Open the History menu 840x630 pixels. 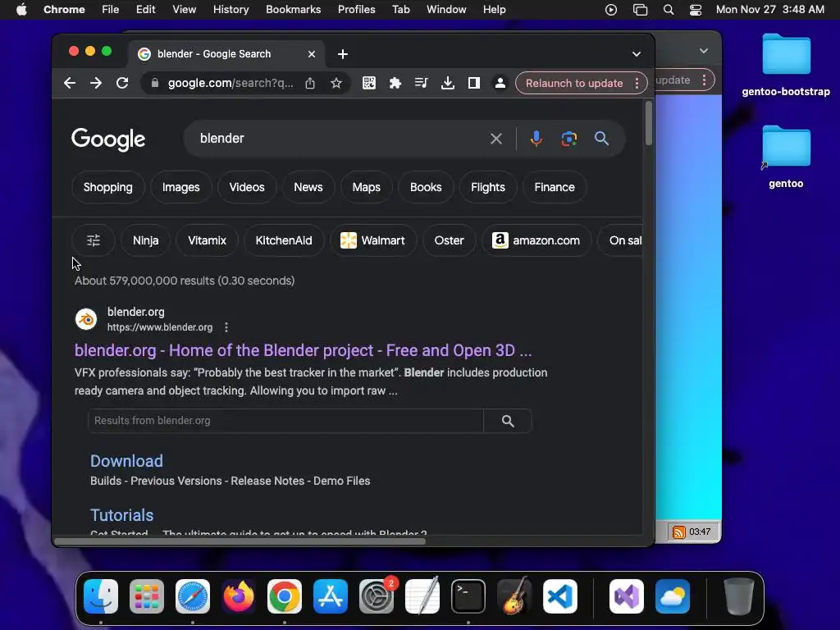tap(231, 10)
